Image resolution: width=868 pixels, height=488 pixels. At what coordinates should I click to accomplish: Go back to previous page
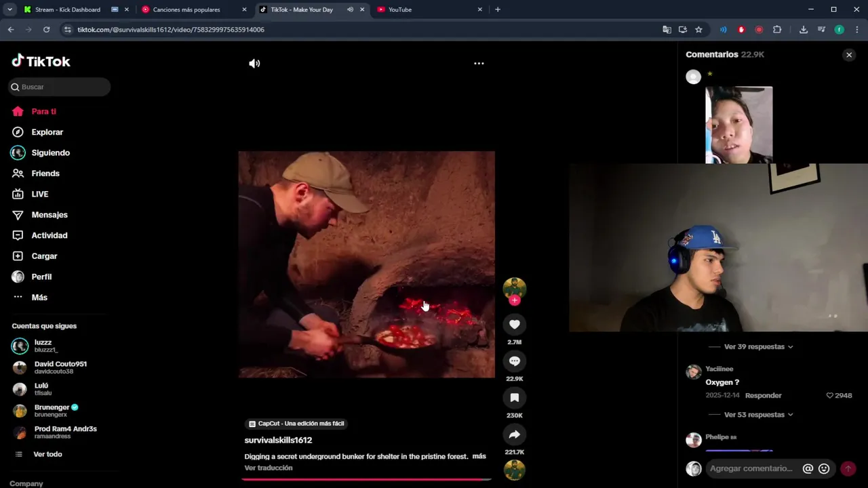pyautogui.click(x=11, y=30)
